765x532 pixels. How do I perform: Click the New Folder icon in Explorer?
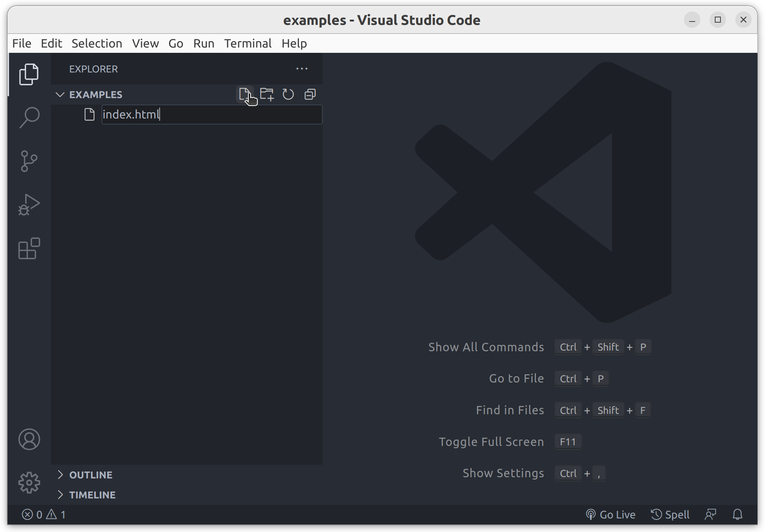(267, 94)
